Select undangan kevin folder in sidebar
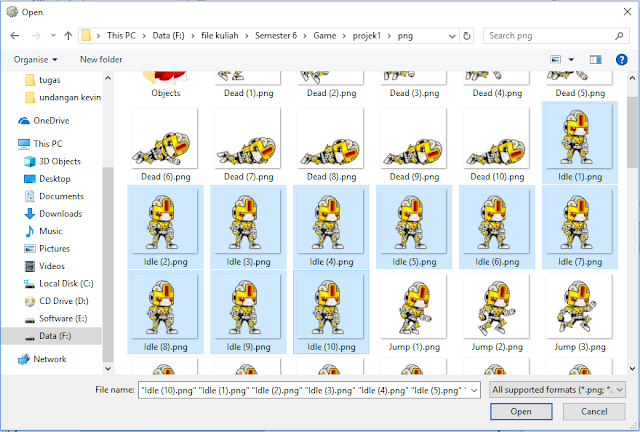Screen dimensions: 640x432 (63, 98)
